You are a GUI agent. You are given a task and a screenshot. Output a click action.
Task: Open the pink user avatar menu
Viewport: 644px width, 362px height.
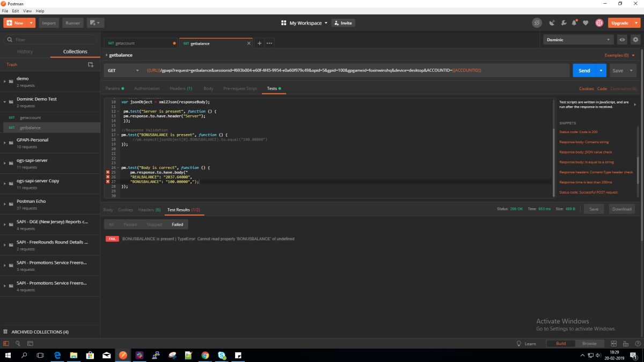(x=599, y=23)
